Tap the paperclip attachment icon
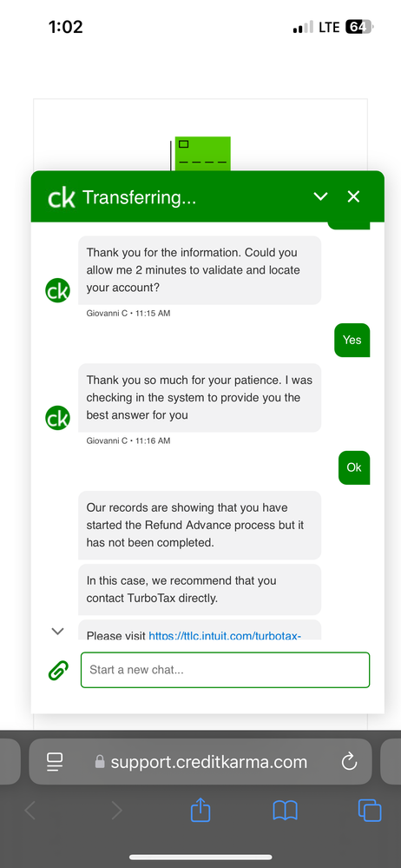Viewport: 401px width, 868px height. (58, 670)
